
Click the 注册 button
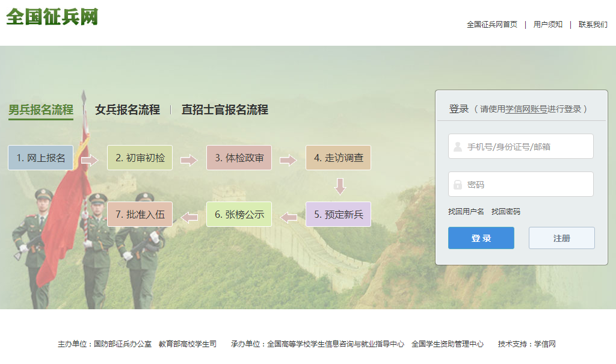pyautogui.click(x=561, y=238)
